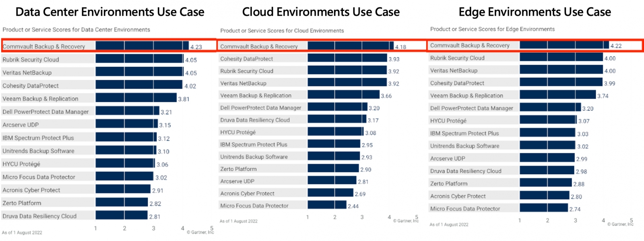Click "HYCU Protégé" label in Edge chart
644x241 pixels.
(448, 121)
